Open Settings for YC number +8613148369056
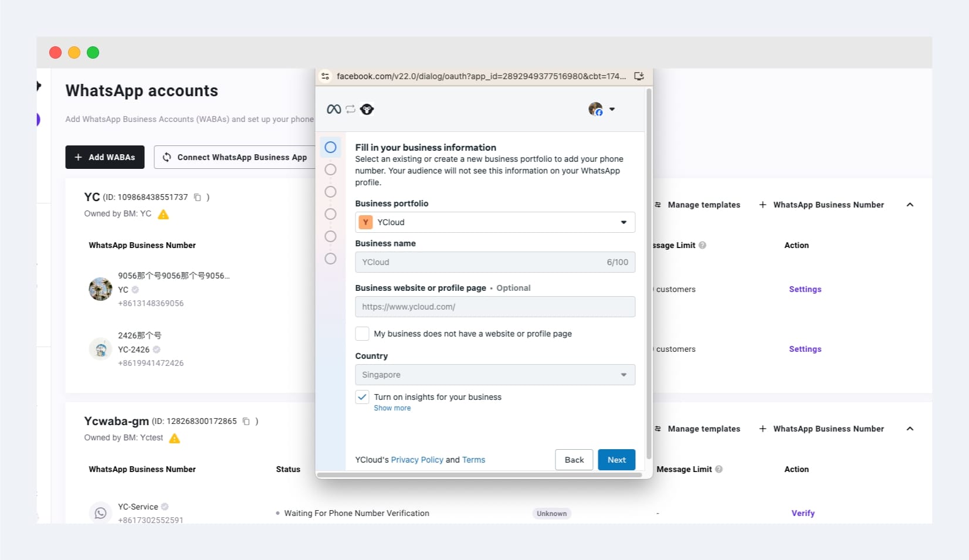The height and width of the screenshot is (560, 969). (805, 289)
